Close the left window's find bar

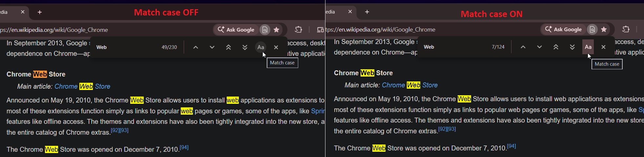(276, 47)
